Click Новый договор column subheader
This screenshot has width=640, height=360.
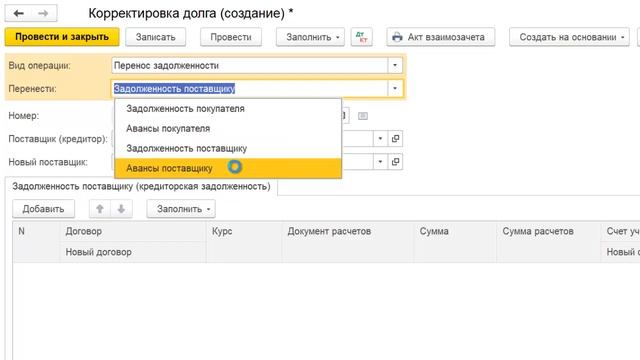click(x=133, y=252)
